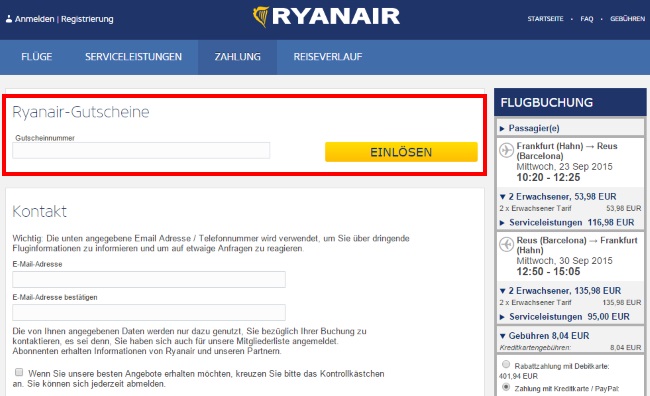Image resolution: width=650 pixels, height=396 pixels.
Task: Select Rabattzahlung mit Debitkarte radio
Action: pos(506,364)
